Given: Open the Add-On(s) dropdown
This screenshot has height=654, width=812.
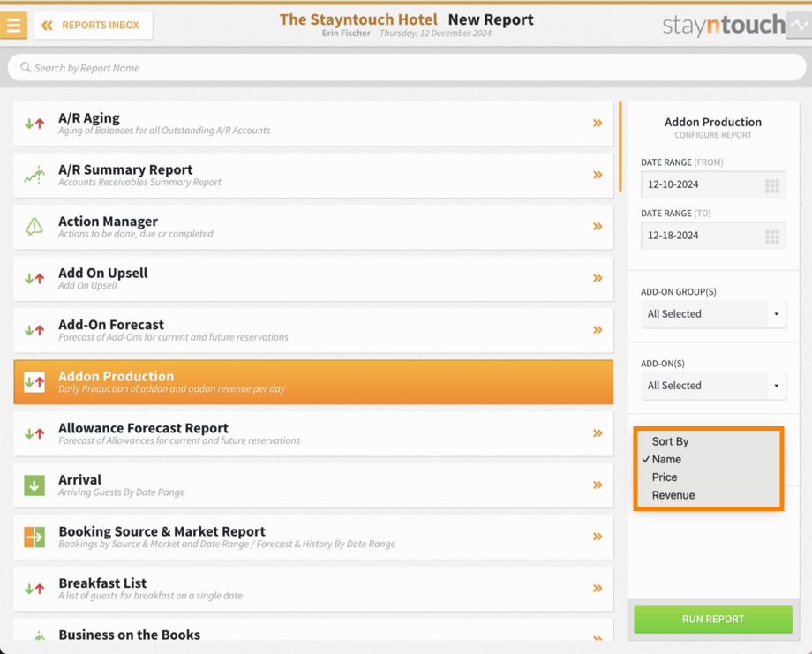Looking at the screenshot, I should coord(713,386).
